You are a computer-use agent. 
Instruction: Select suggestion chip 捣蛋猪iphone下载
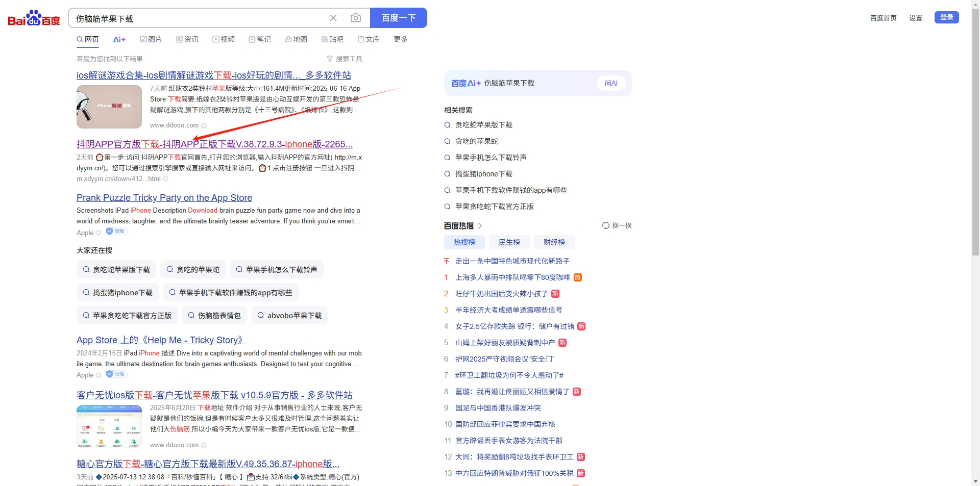coord(118,293)
